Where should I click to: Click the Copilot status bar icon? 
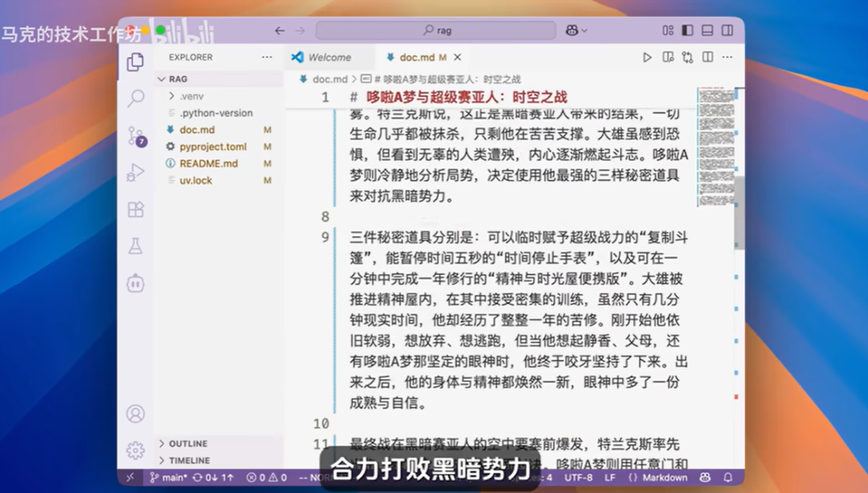[x=706, y=478]
